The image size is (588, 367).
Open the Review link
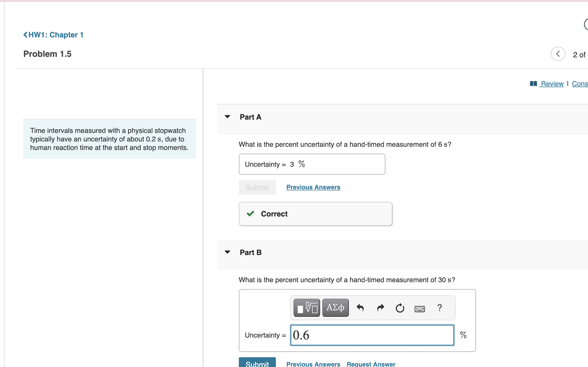[x=552, y=84]
